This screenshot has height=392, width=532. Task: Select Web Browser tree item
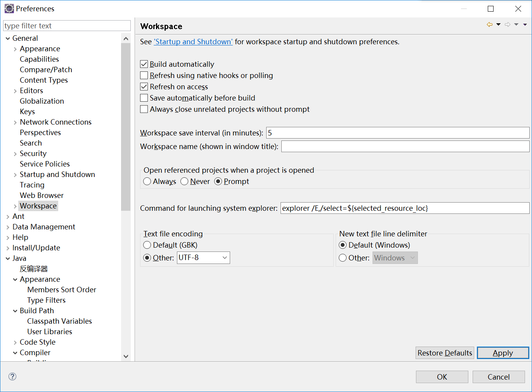point(42,195)
